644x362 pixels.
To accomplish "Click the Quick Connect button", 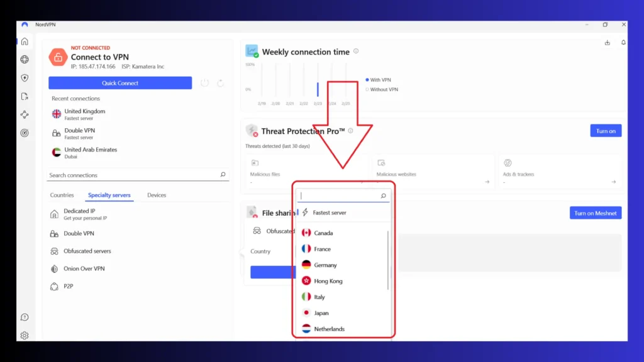I will pos(120,83).
